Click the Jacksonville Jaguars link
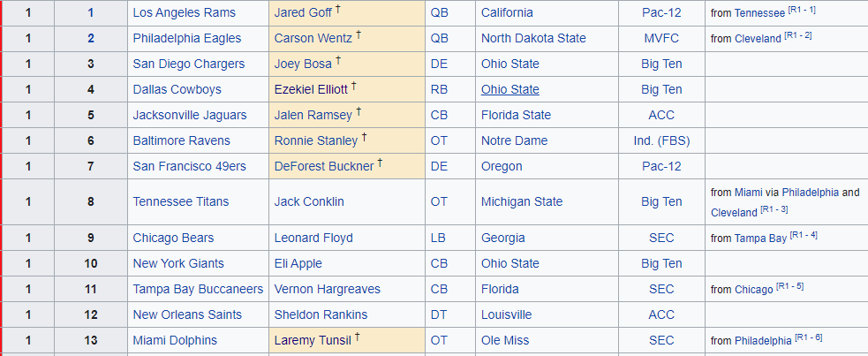The width and height of the screenshot is (868, 356). point(190,115)
